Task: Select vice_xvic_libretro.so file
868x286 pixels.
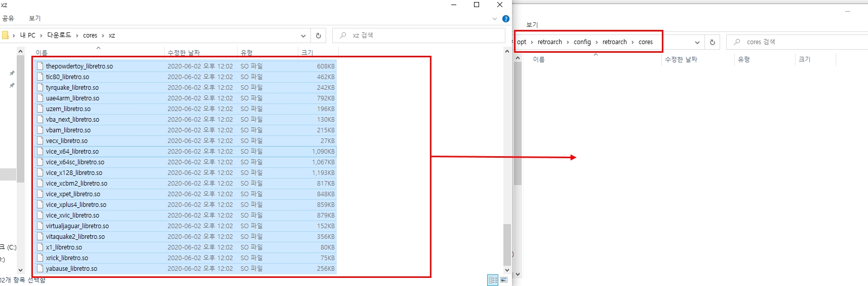Action: [185, 216]
